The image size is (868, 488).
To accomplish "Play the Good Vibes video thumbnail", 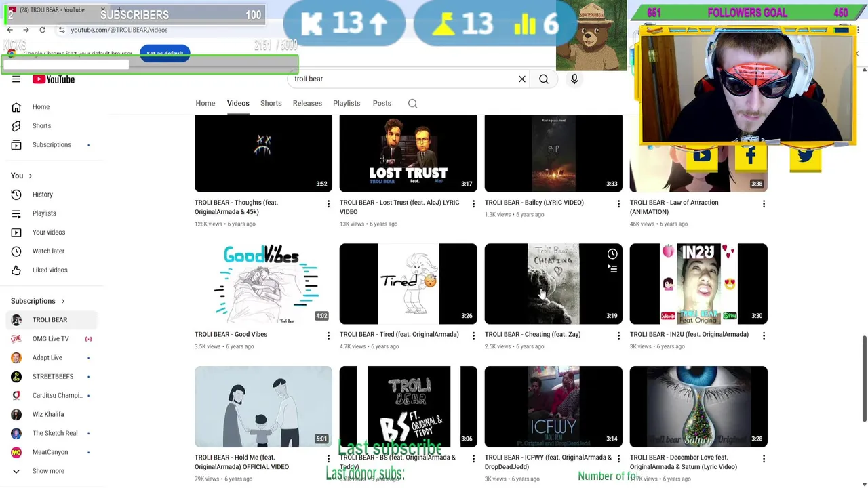I will click(x=263, y=284).
